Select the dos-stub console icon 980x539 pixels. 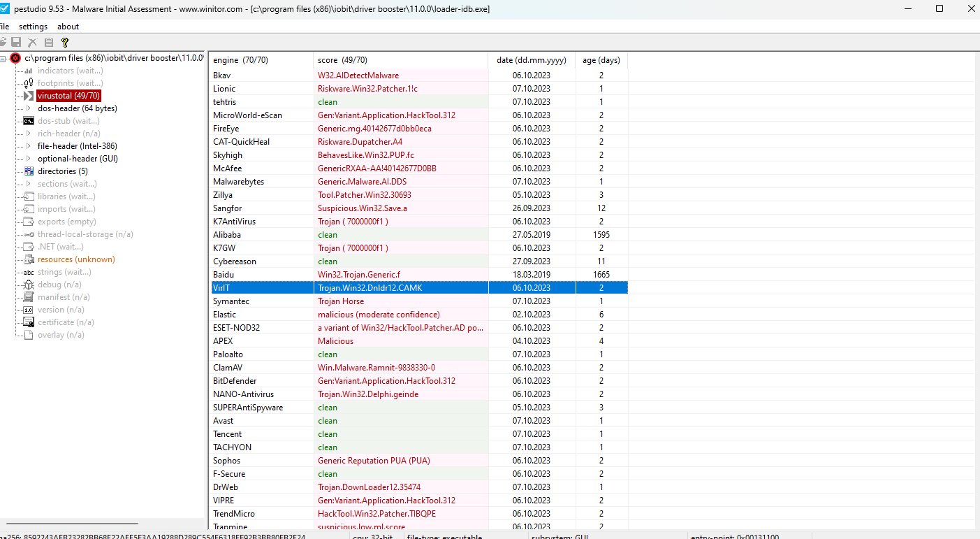point(29,121)
